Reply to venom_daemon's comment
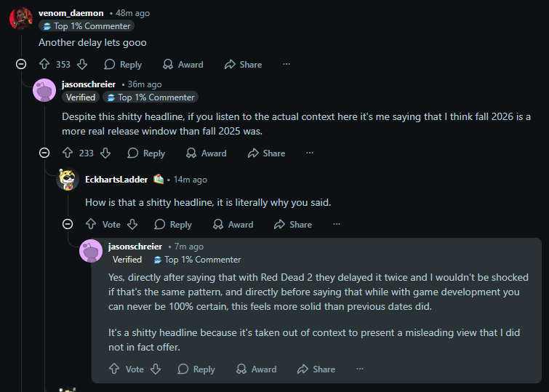The height and width of the screenshot is (392, 549). pyautogui.click(x=123, y=65)
